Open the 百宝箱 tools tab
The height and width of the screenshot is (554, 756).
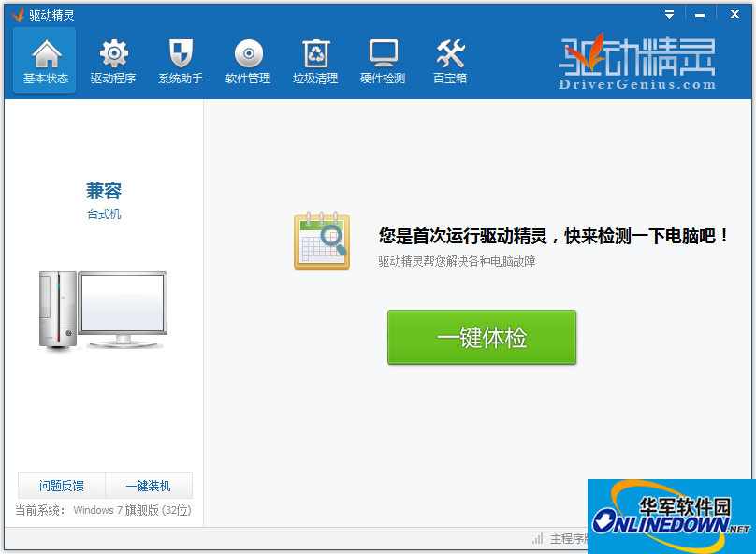tap(450, 60)
